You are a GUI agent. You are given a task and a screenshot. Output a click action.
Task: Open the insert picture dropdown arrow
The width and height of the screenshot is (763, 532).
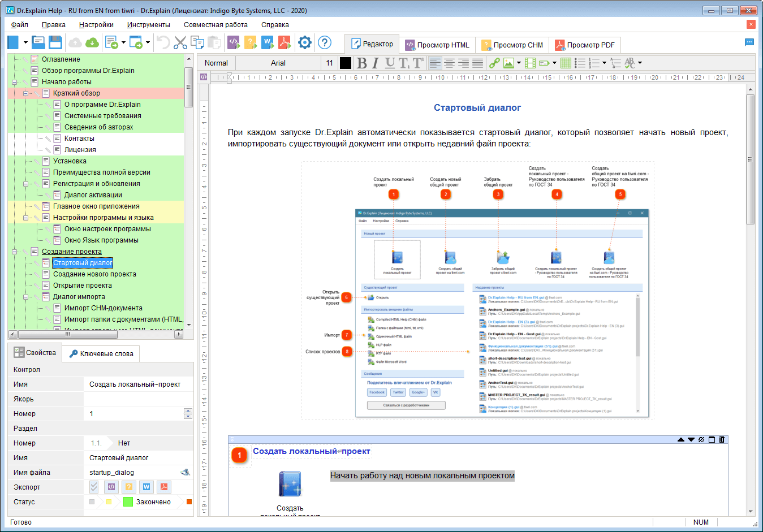[519, 63]
